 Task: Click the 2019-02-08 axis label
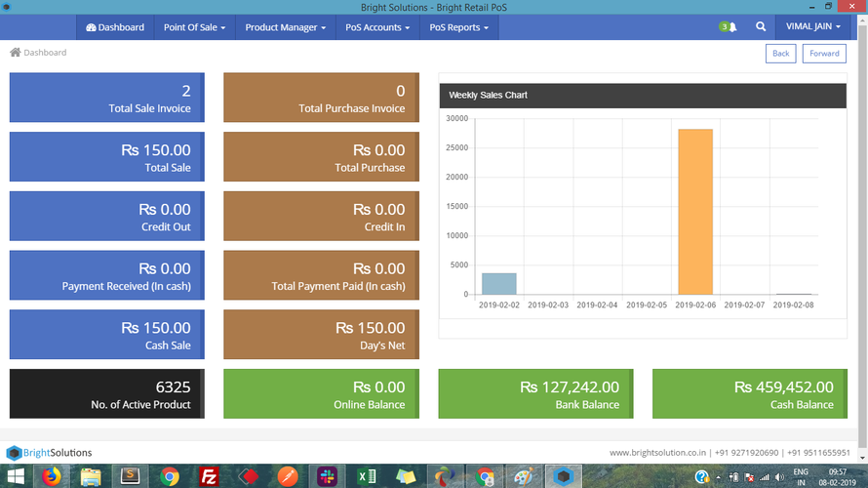pos(793,305)
